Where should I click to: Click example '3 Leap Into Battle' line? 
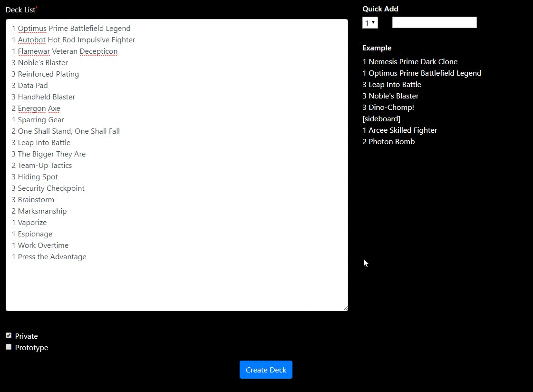(x=392, y=85)
